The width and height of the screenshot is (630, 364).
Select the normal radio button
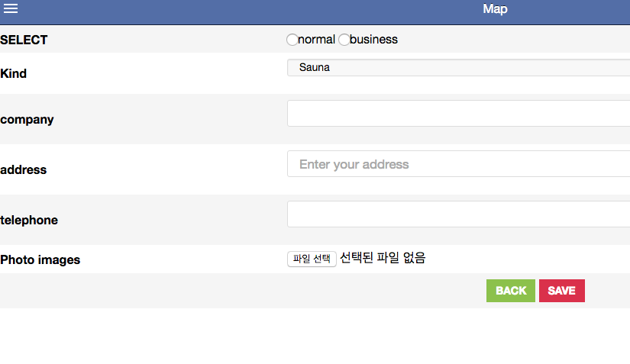tap(292, 40)
